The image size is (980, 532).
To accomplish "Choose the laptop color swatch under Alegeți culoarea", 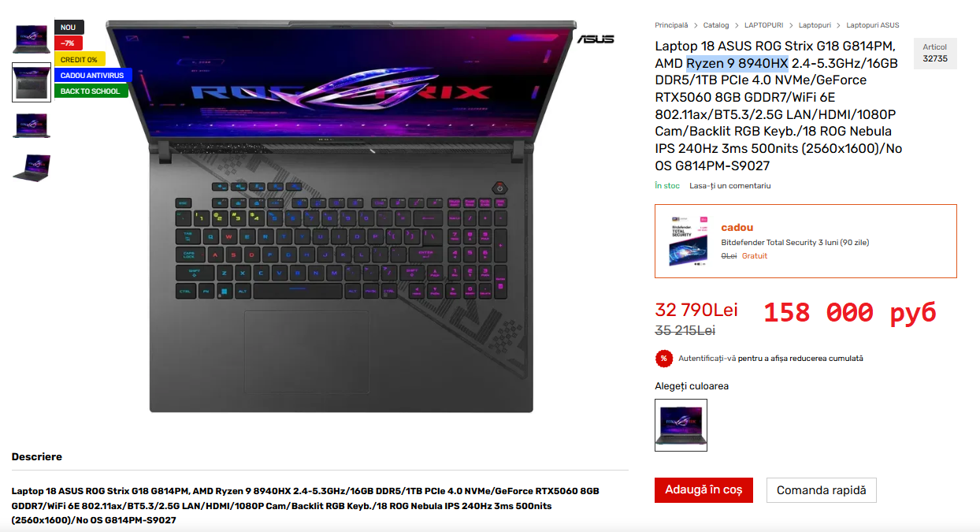I will tap(681, 425).
